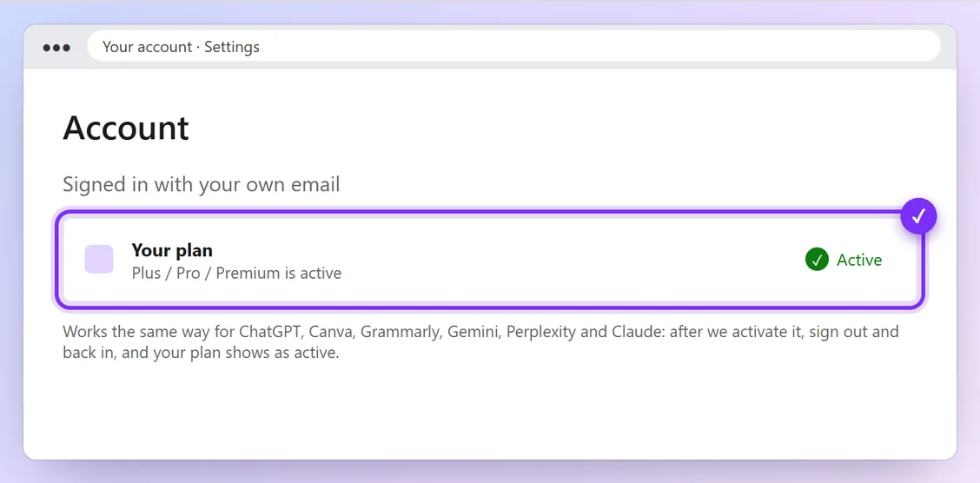The image size is (980, 483).
Task: Click 'Signed in with your own email' text
Action: click(x=202, y=185)
